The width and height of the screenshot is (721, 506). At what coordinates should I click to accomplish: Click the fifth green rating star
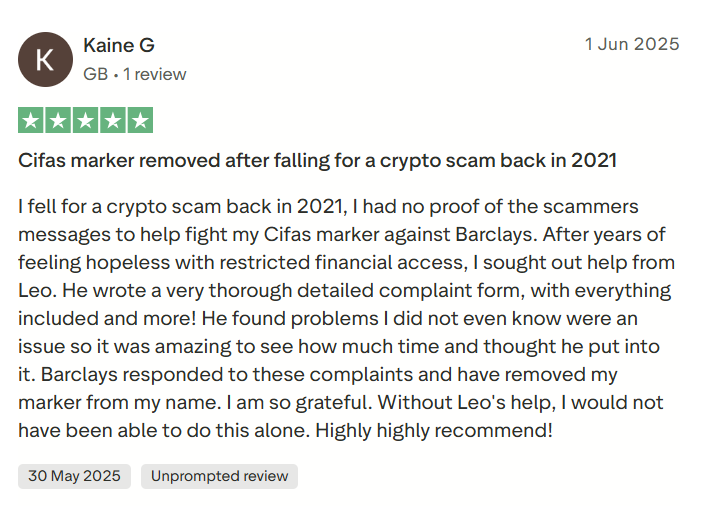tap(139, 121)
